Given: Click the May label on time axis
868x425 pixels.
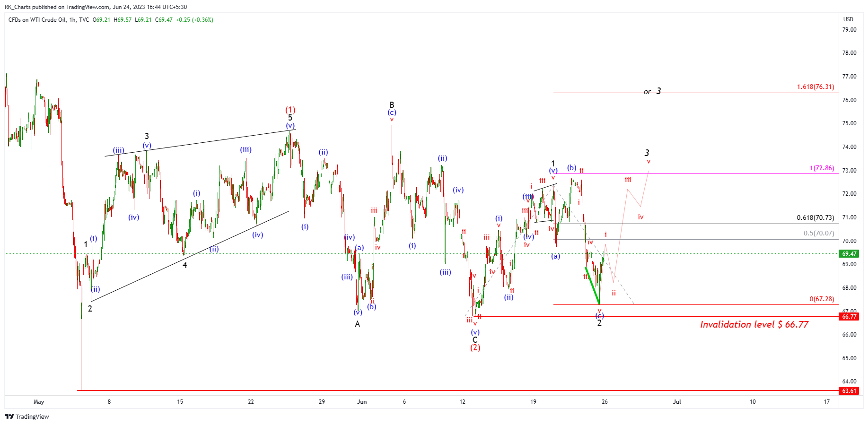Looking at the screenshot, I should 39,402.
